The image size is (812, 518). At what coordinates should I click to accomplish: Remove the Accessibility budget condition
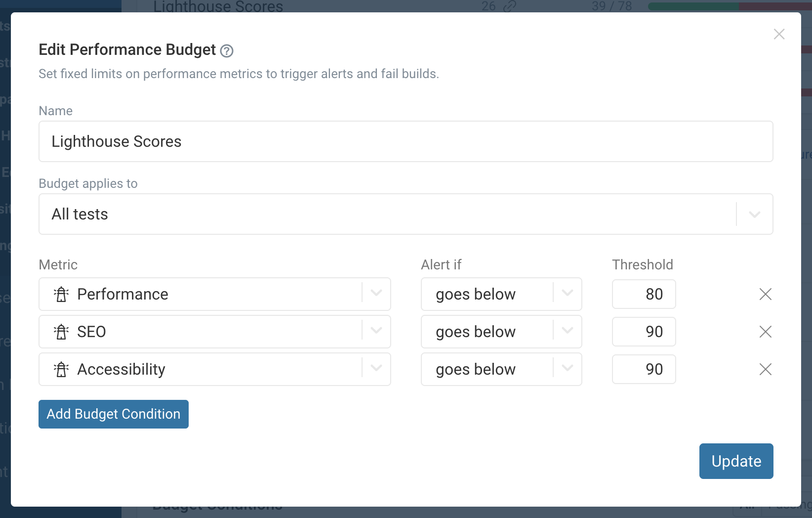[x=765, y=369]
